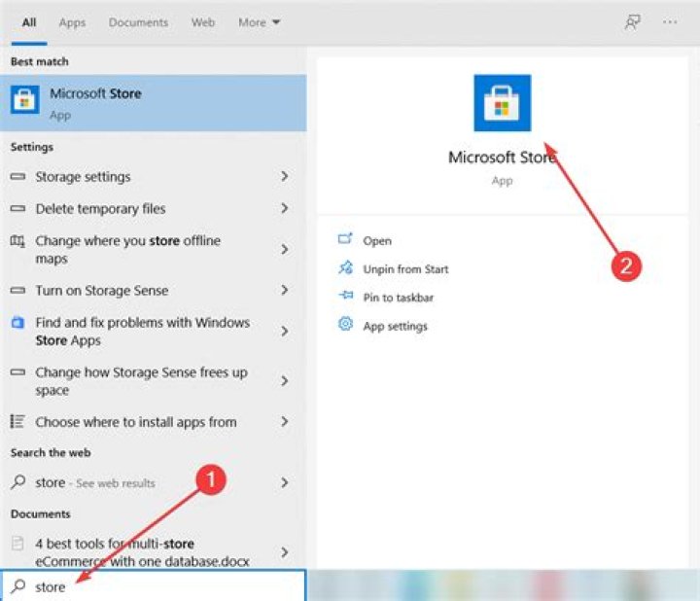Open Change where you store offline maps
The height and width of the screenshot is (601, 700).
[154, 249]
